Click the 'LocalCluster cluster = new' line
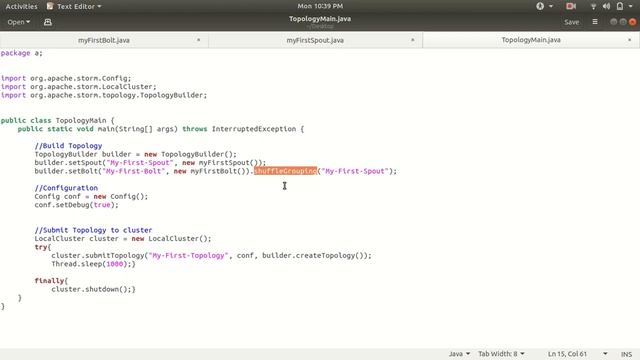The image size is (640, 360). pos(123,239)
